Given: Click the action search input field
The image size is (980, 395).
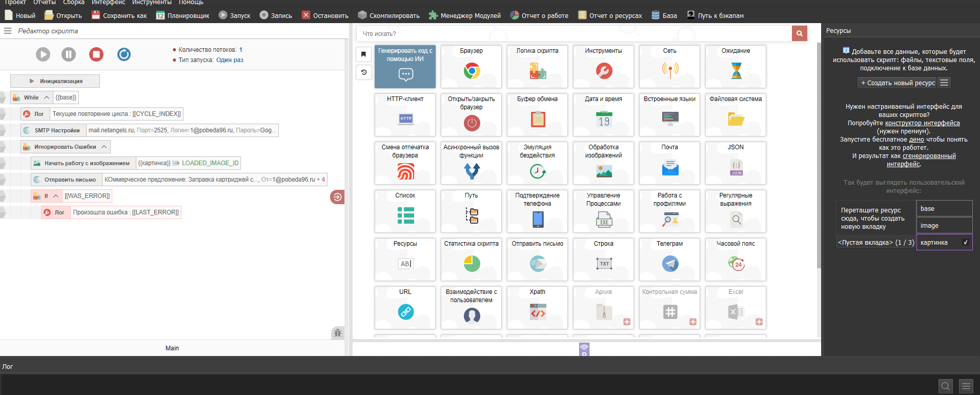Looking at the screenshot, I should tap(574, 33).
